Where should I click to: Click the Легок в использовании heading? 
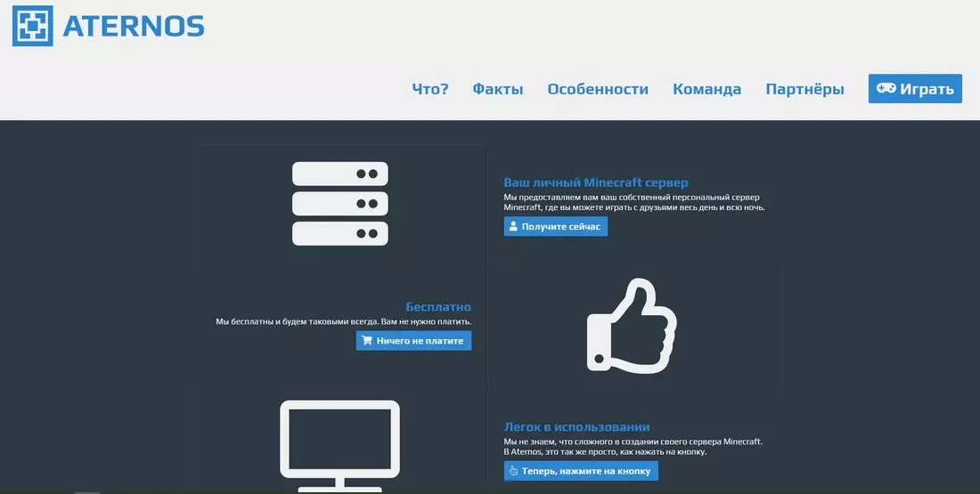pos(576,427)
